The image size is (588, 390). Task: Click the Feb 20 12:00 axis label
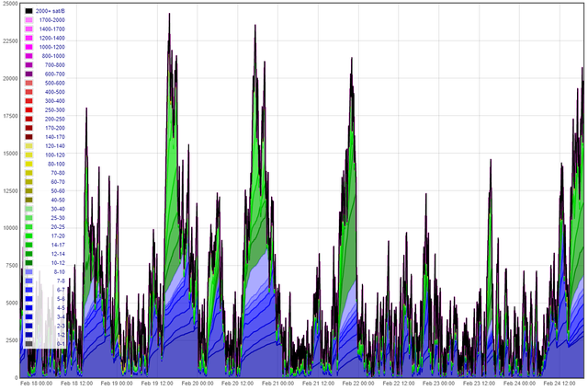pos(237,384)
